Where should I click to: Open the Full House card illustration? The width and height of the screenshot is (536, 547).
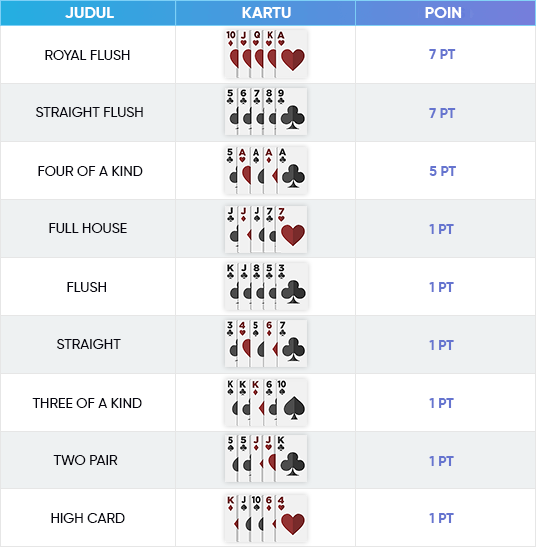pyautogui.click(x=266, y=229)
